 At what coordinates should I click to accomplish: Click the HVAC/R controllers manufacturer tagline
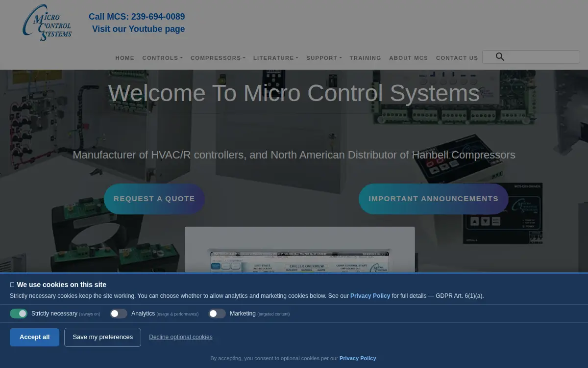(294, 155)
